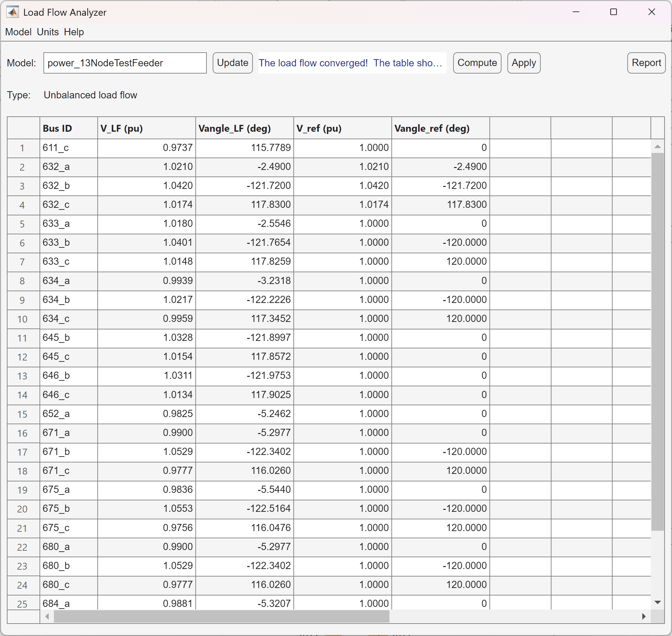Screen dimensions: 672x636
Task: Click the scrollbar down arrow
Action: (658, 603)
